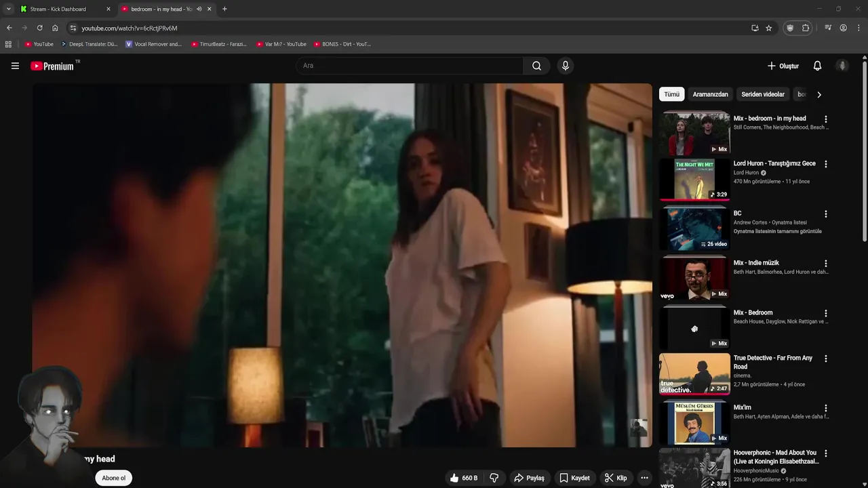Open Var Mı? - YouTube bookmark
This screenshot has height=488, width=868.
click(x=281, y=44)
